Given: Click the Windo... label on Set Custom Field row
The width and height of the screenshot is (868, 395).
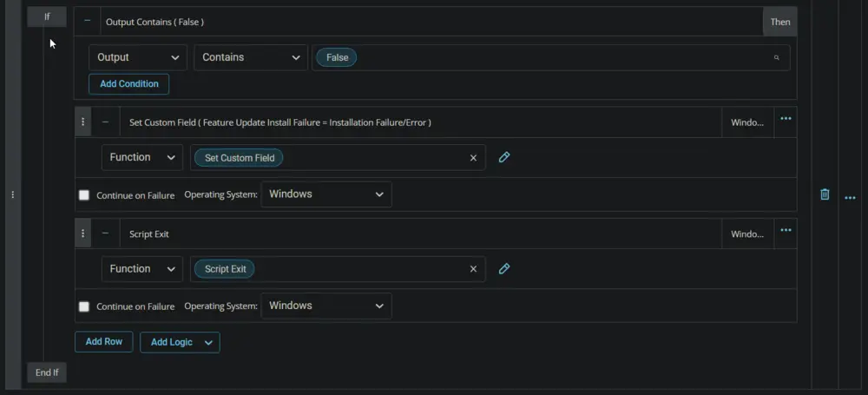Looking at the screenshot, I should (x=747, y=122).
